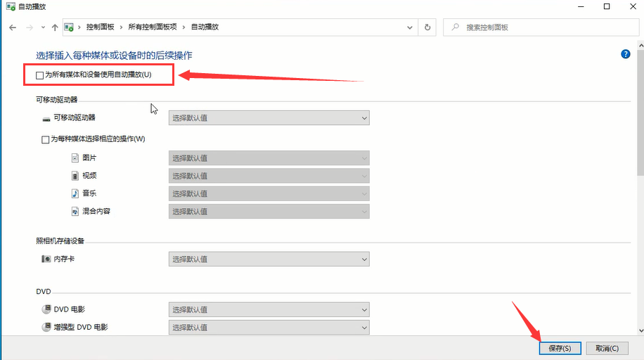Open the 内存卡 default action dropdown
The width and height of the screenshot is (644, 360).
coord(269,259)
